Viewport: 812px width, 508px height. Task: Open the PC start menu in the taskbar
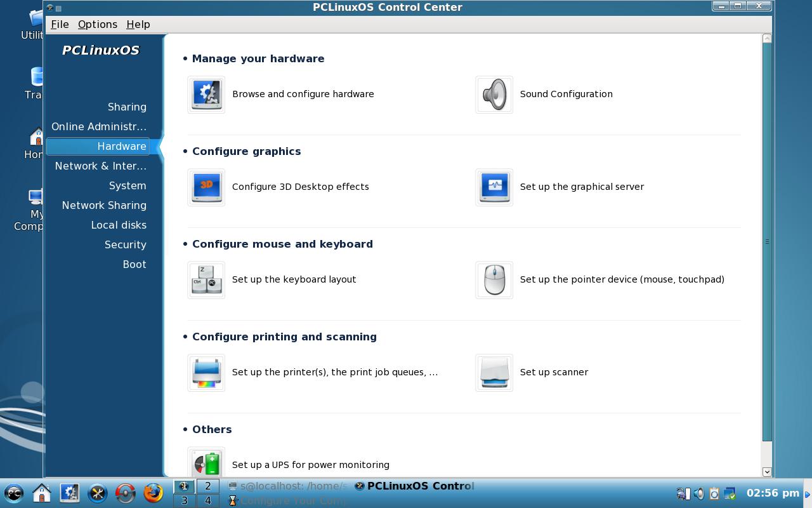pyautogui.click(x=14, y=493)
